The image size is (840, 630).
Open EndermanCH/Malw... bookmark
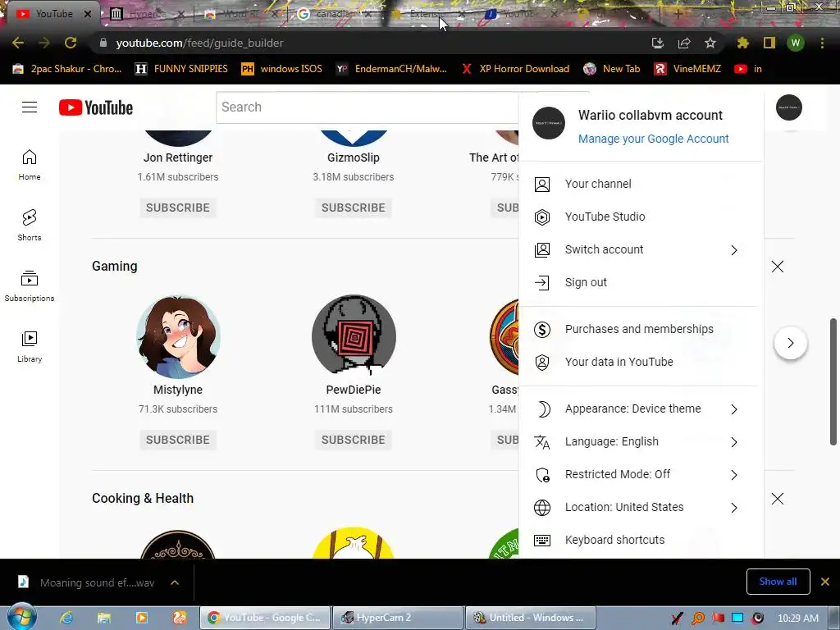(x=391, y=69)
